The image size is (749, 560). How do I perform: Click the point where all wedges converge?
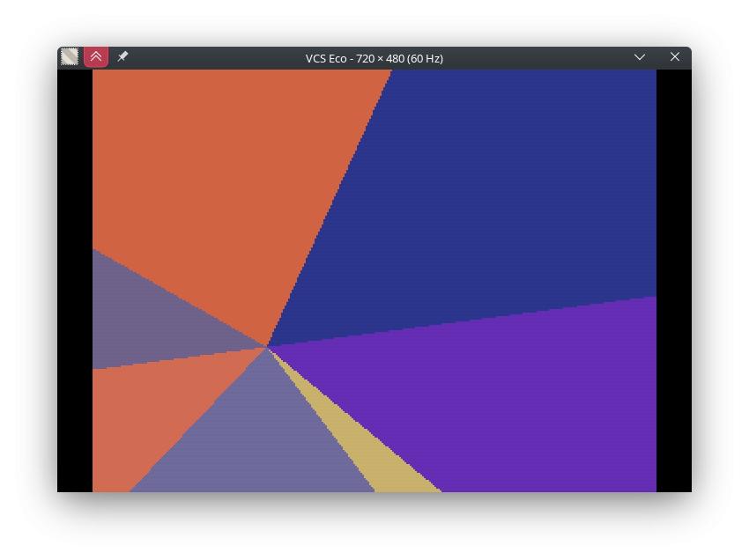pos(267,347)
